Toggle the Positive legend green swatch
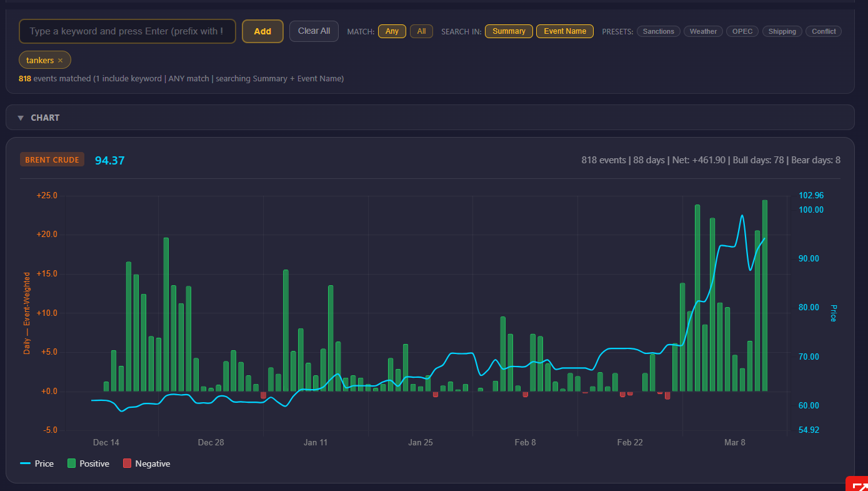Viewport: 868px width, 491px height. (72, 463)
